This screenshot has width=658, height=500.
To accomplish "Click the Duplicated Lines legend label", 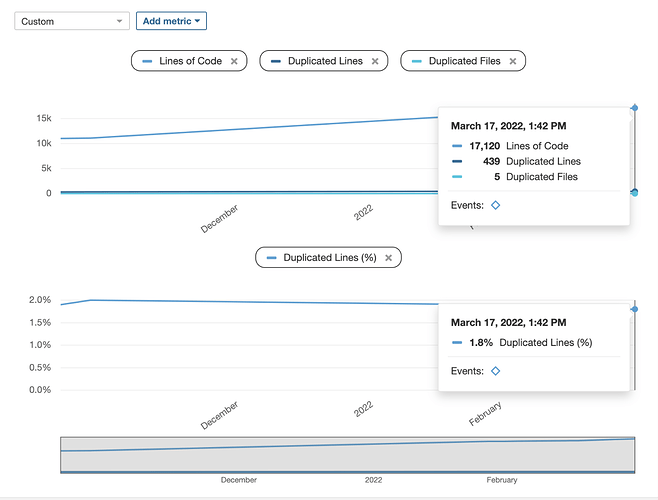I will click(325, 61).
